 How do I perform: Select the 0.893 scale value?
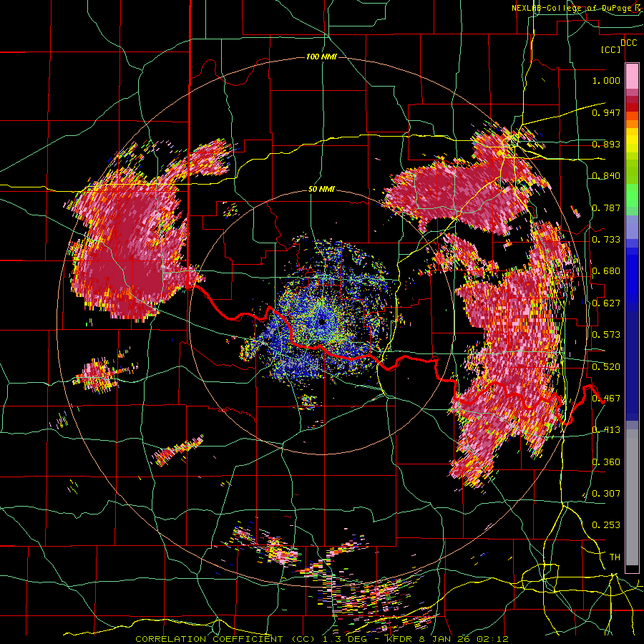[x=606, y=144]
